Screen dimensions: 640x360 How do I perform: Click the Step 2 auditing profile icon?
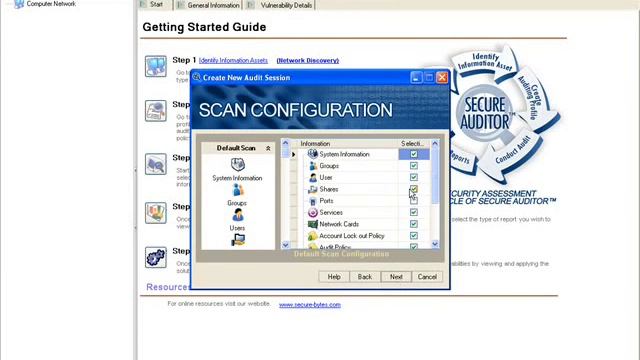tap(156, 111)
